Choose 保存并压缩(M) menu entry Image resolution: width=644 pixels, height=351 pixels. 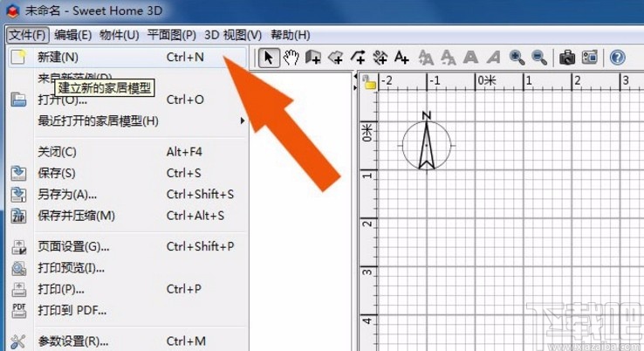[x=127, y=216]
